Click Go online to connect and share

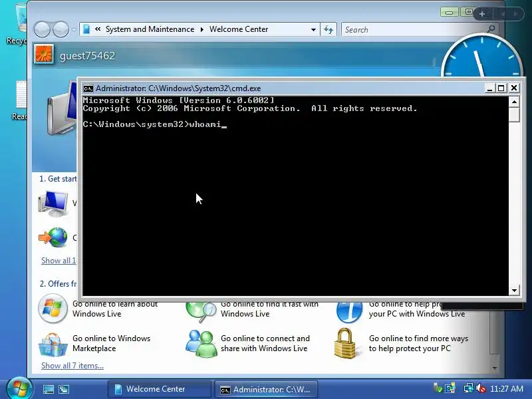coord(265,343)
